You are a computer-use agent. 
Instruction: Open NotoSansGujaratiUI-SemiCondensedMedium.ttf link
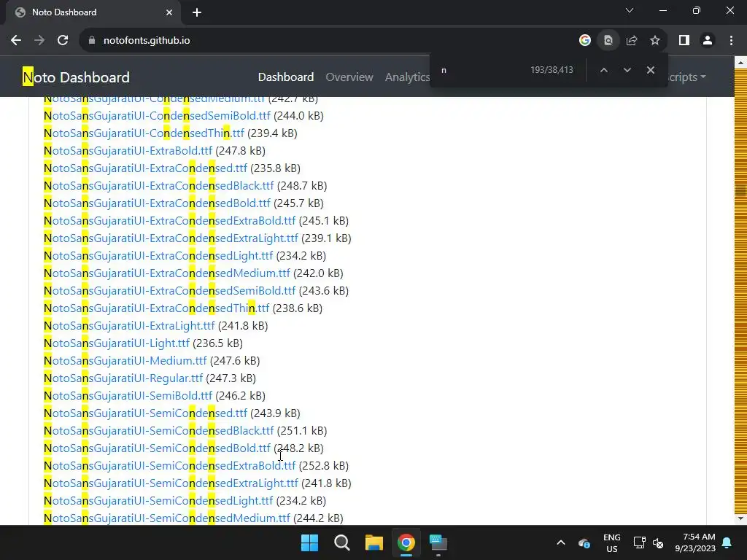click(167, 518)
